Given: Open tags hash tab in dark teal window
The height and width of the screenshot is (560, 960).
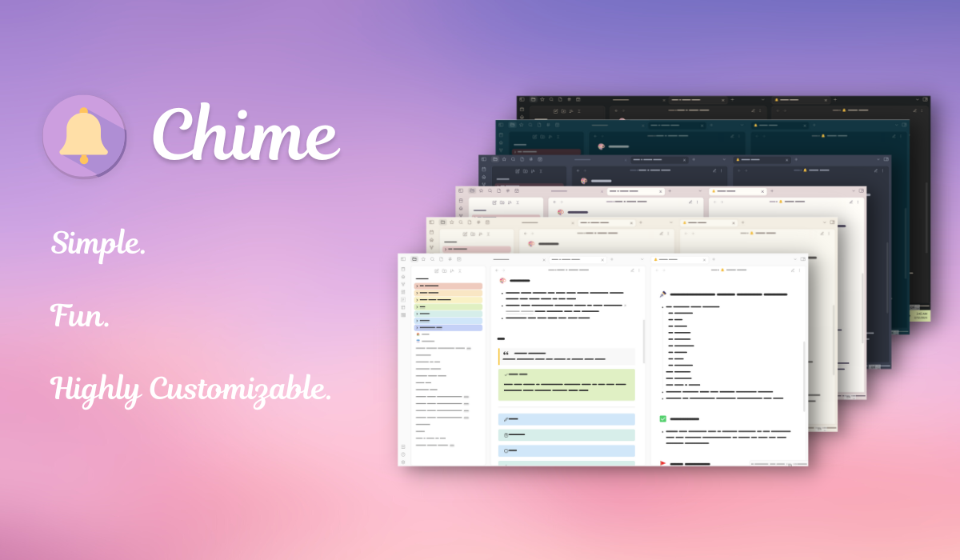Looking at the screenshot, I should [x=548, y=125].
